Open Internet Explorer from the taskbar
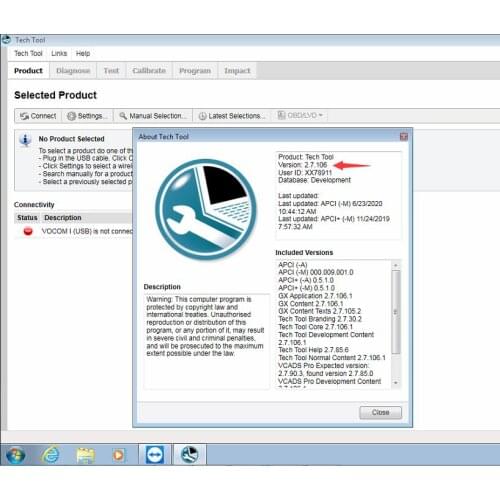Screen dimensions: 500x500 50,455
